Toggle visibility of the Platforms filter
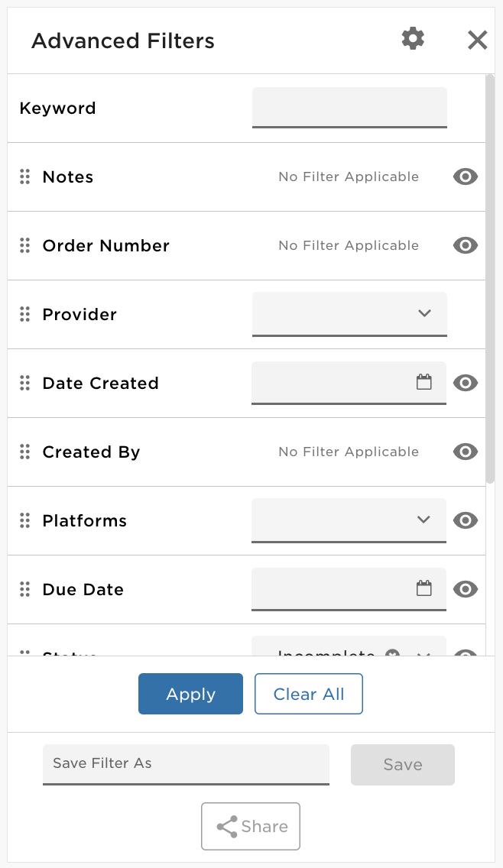 pyautogui.click(x=466, y=520)
